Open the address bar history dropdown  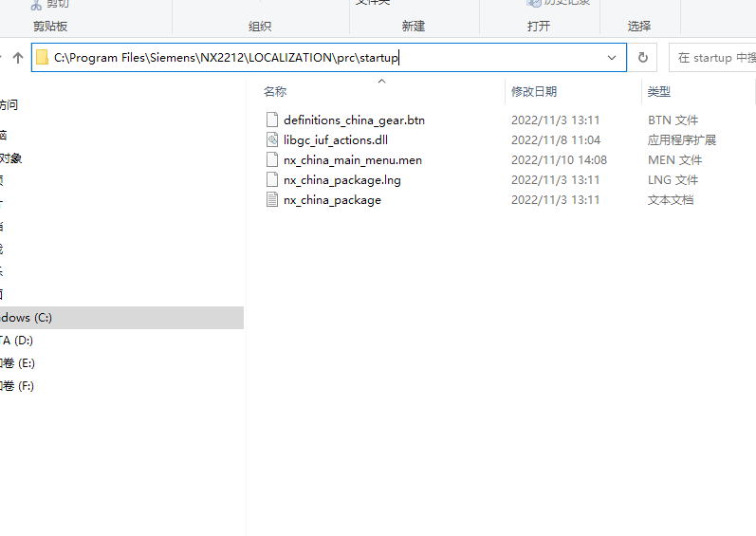[x=612, y=58]
